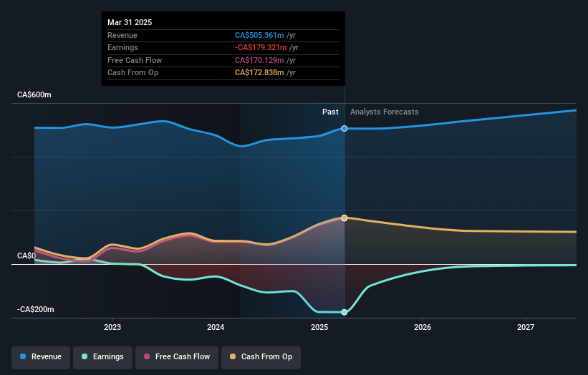
Task: Click the -CA$179.321m earnings value
Action: (x=261, y=47)
